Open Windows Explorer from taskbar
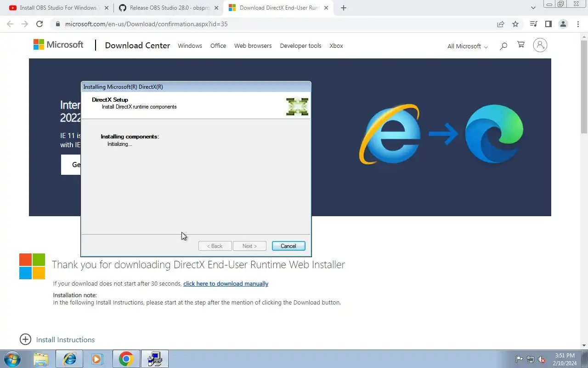This screenshot has height=368, width=588. [41, 359]
